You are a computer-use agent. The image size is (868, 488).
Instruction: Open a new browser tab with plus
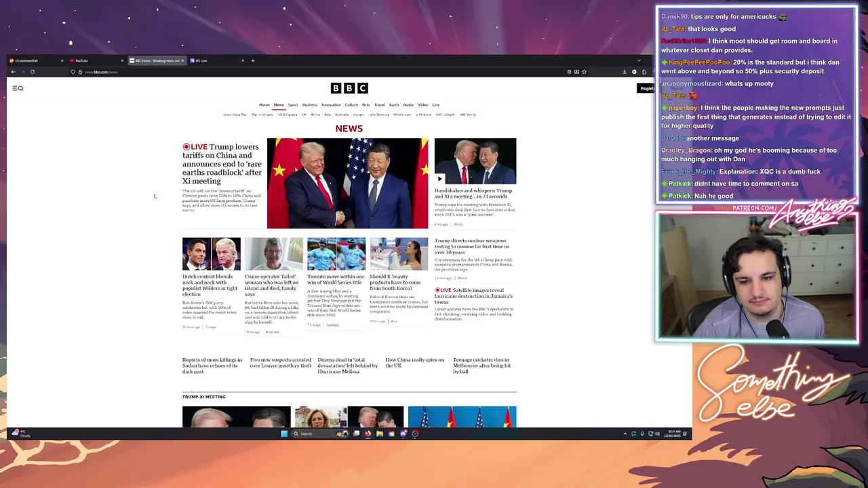click(x=253, y=61)
